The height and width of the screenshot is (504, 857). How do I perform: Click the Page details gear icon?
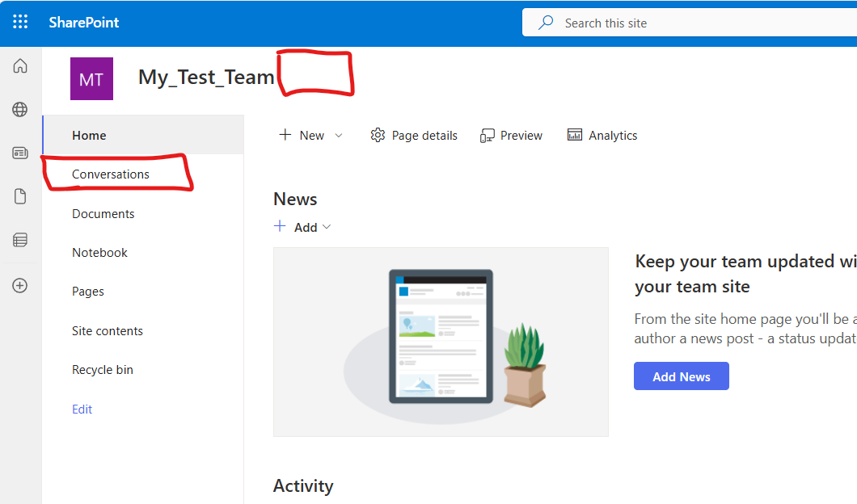(378, 135)
